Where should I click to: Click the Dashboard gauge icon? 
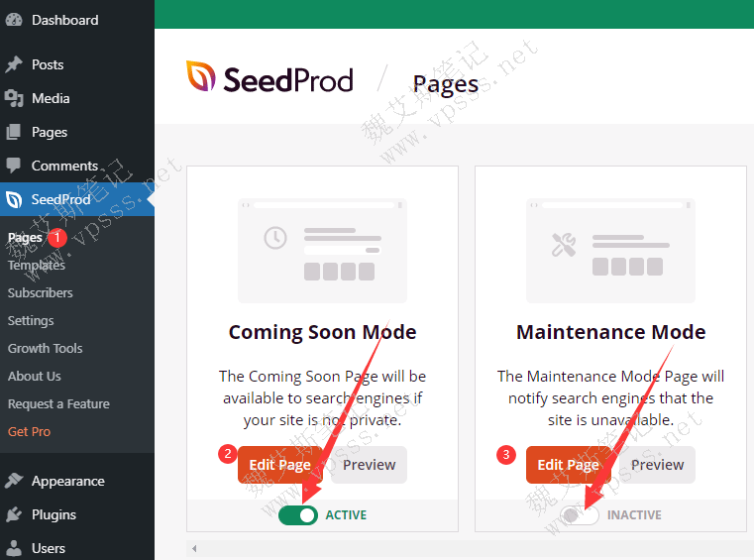[14, 20]
